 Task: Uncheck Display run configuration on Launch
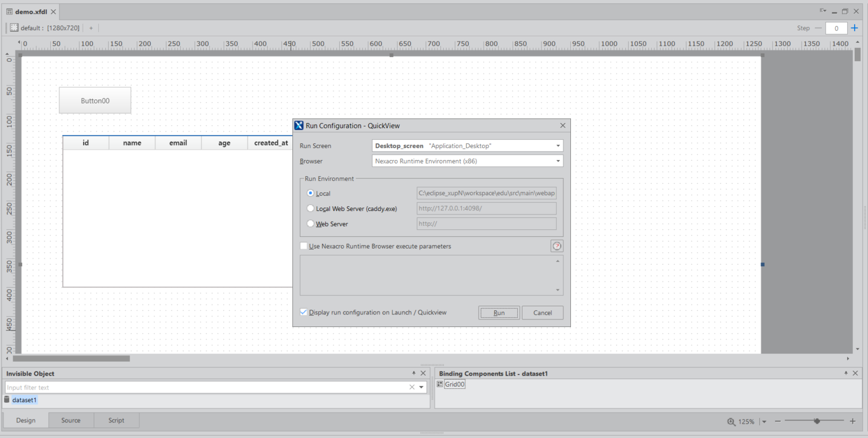click(x=304, y=312)
